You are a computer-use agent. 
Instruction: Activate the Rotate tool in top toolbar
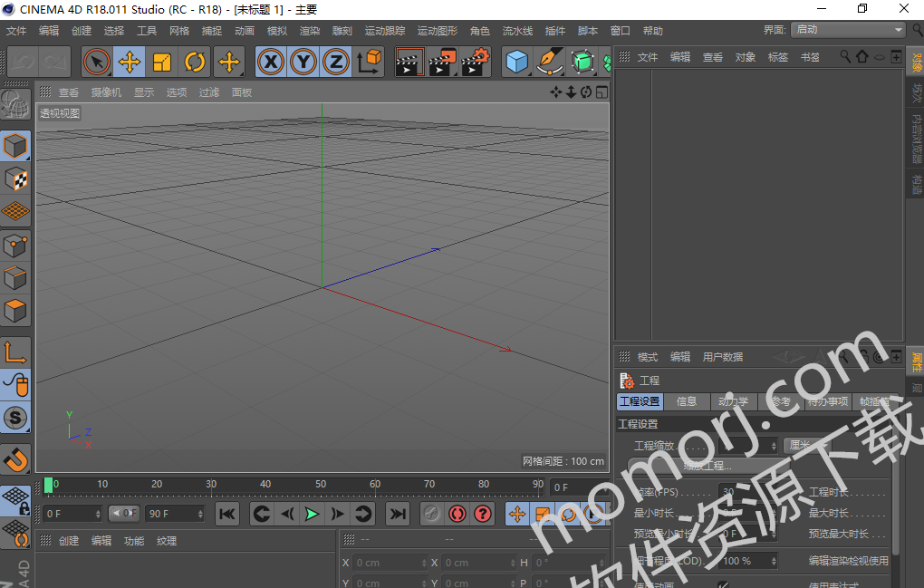(x=195, y=62)
